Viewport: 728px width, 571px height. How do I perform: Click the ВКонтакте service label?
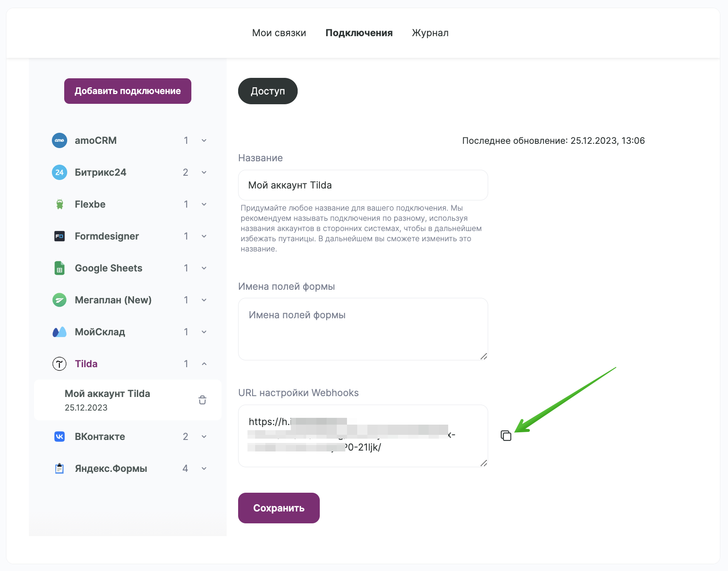tap(100, 437)
